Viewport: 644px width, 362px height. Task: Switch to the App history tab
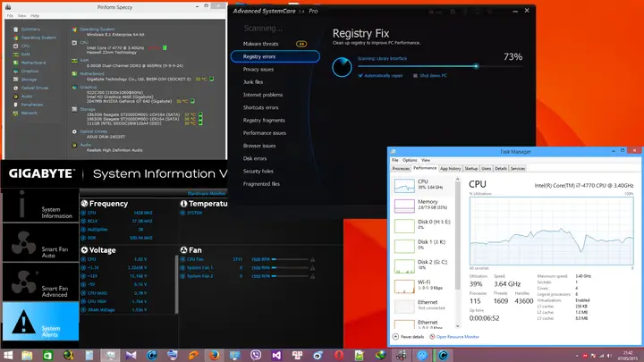pos(450,168)
